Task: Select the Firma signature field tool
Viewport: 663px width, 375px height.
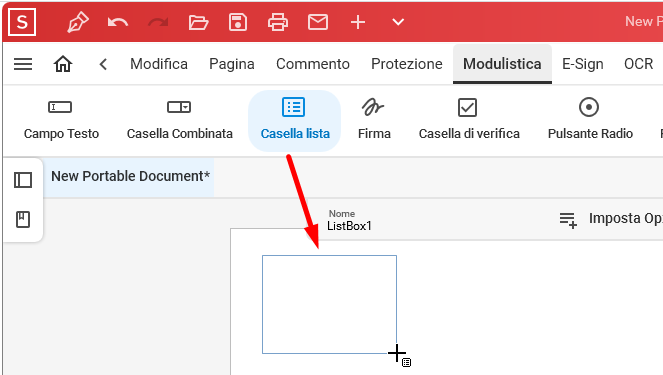Action: [x=374, y=120]
